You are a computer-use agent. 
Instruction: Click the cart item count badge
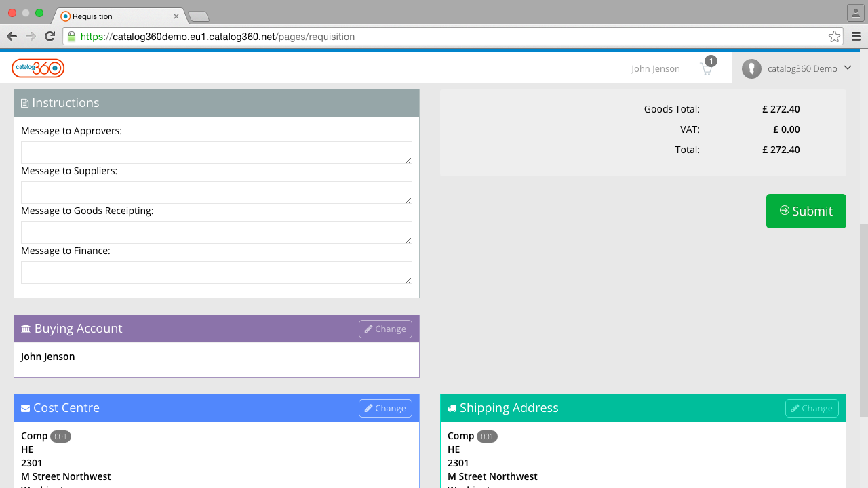(x=711, y=61)
